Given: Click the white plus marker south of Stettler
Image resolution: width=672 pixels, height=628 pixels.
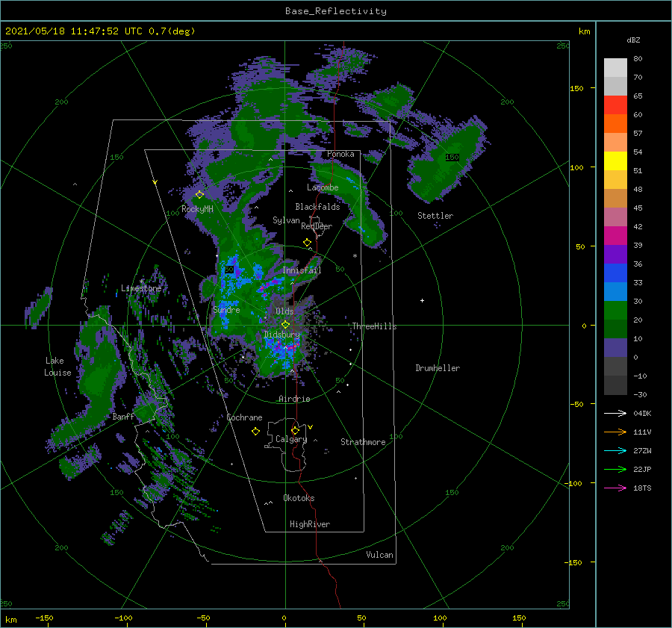Looking at the screenshot, I should click(x=422, y=300).
